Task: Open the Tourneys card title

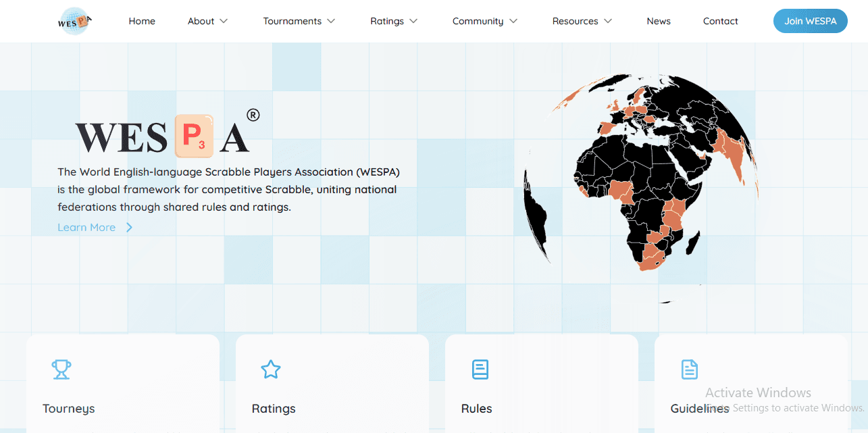Action: (69, 409)
